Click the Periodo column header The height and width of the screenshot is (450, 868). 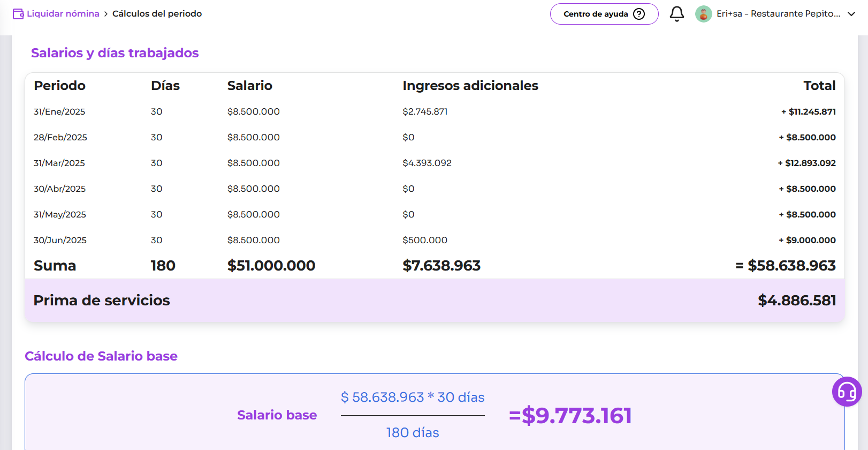coord(59,86)
